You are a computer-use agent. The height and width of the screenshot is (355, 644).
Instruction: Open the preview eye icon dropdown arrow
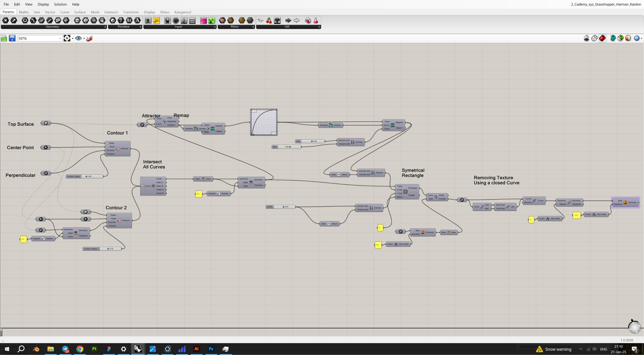tap(84, 38)
